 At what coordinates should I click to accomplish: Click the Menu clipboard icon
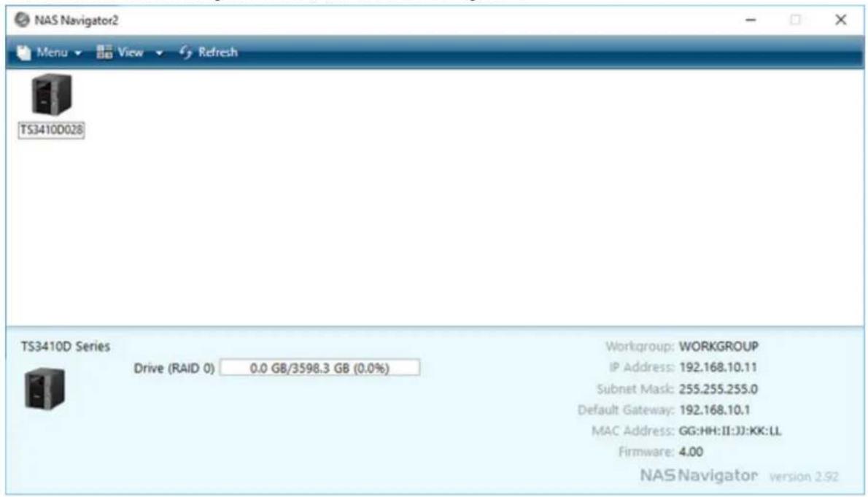point(24,52)
